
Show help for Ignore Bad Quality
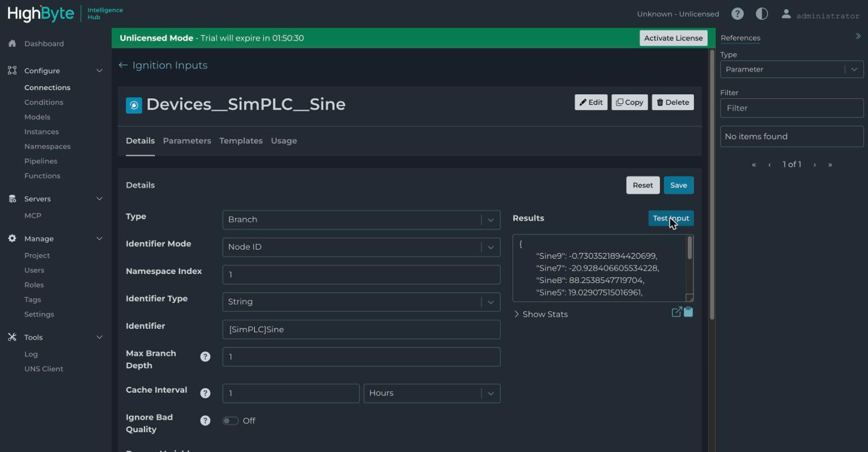(x=205, y=420)
